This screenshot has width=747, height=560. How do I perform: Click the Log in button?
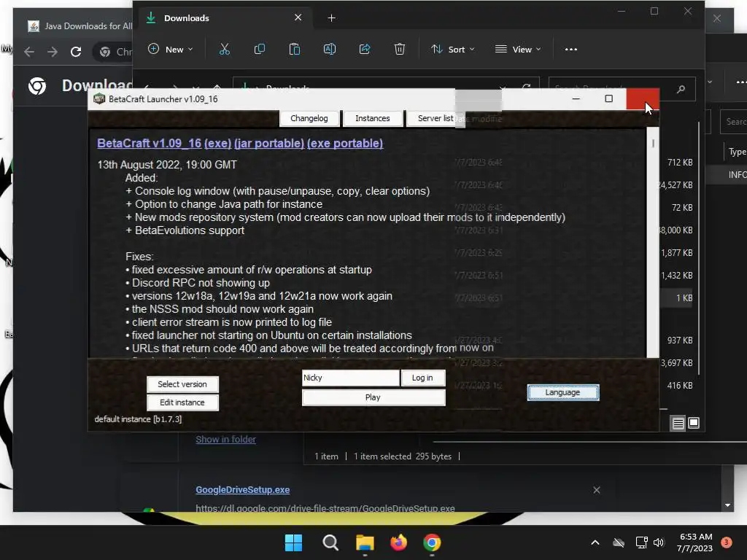point(422,378)
